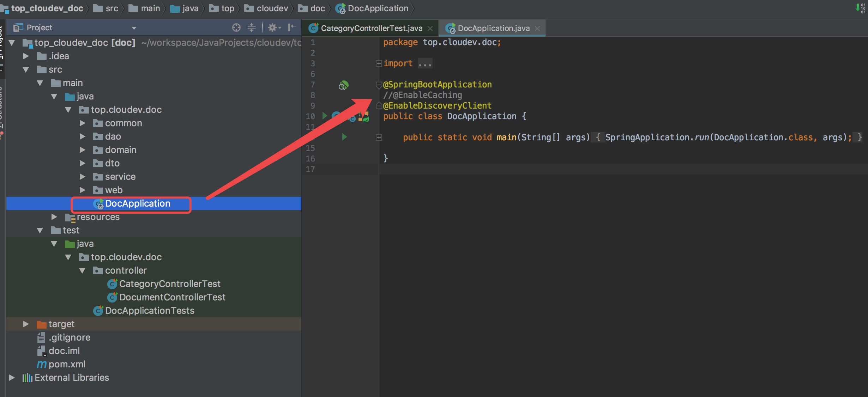Screen dimensions: 868x397
Task: Open the Project panel settings gear
Action: [x=273, y=28]
